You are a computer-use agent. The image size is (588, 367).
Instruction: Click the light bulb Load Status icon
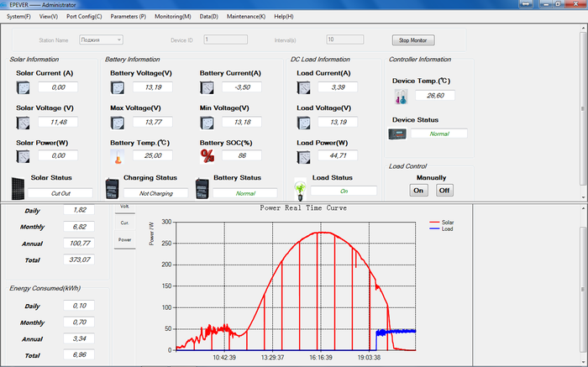click(298, 188)
